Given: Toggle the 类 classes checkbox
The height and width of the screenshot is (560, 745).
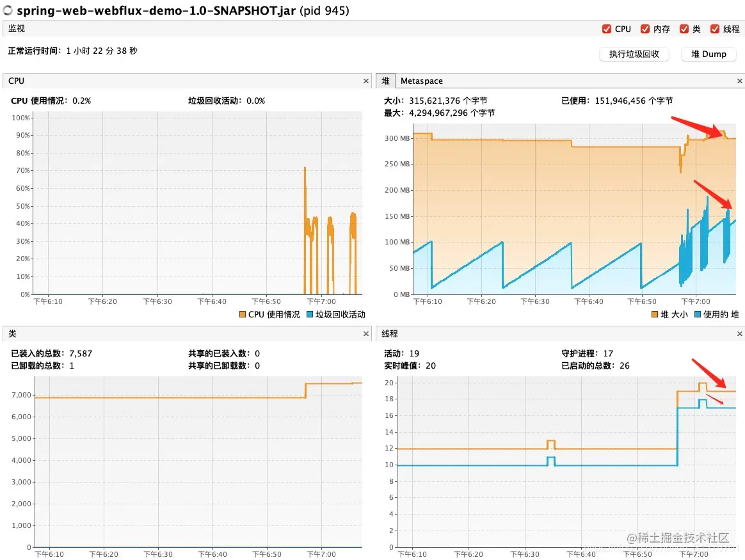Looking at the screenshot, I should [684, 29].
